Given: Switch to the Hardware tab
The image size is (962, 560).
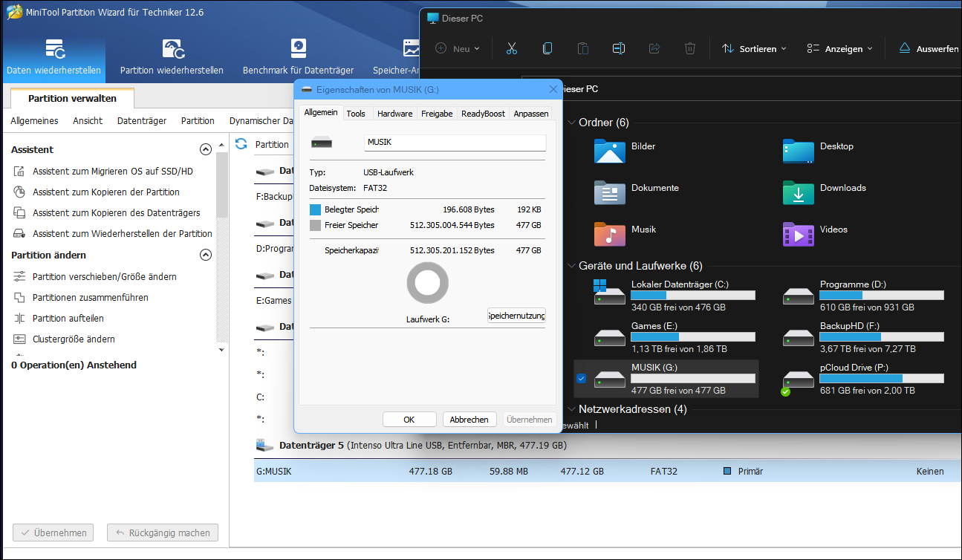Looking at the screenshot, I should (x=394, y=114).
